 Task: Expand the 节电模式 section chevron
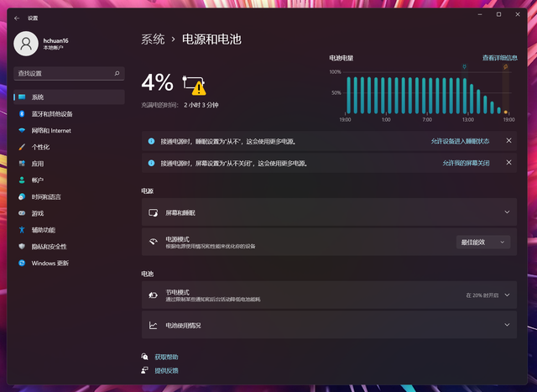507,295
